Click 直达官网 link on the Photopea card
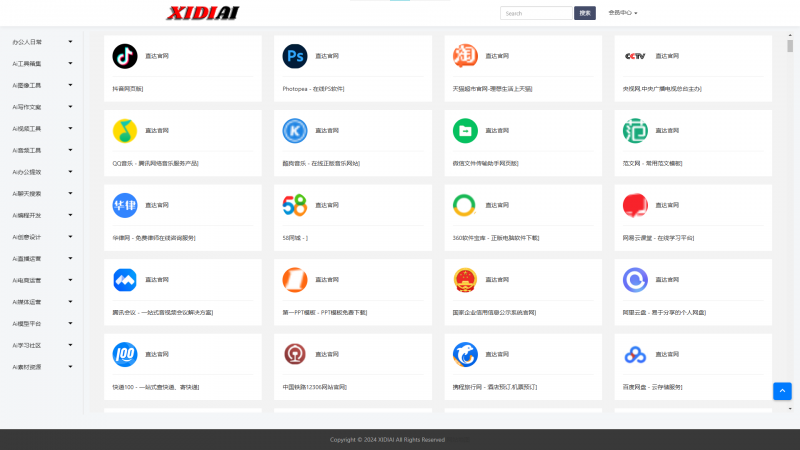Image resolution: width=800 pixels, height=450 pixels. (x=327, y=56)
